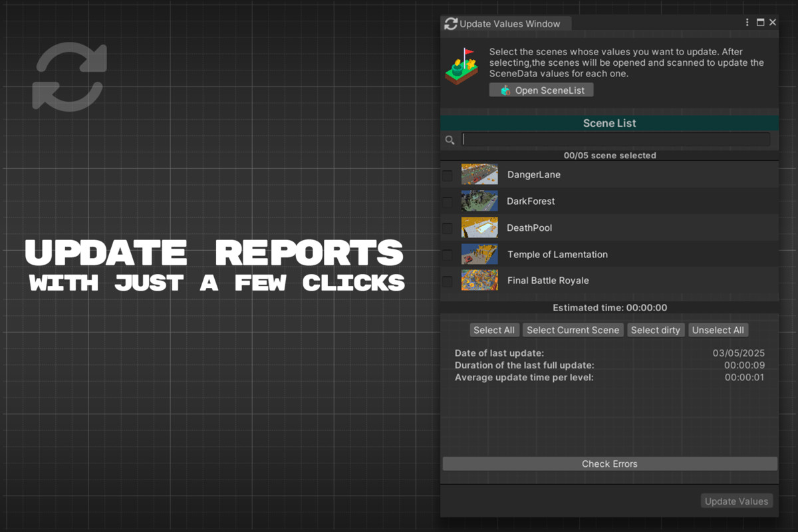
Task: Tick the DangerLane scene checkbox
Action: click(x=448, y=175)
